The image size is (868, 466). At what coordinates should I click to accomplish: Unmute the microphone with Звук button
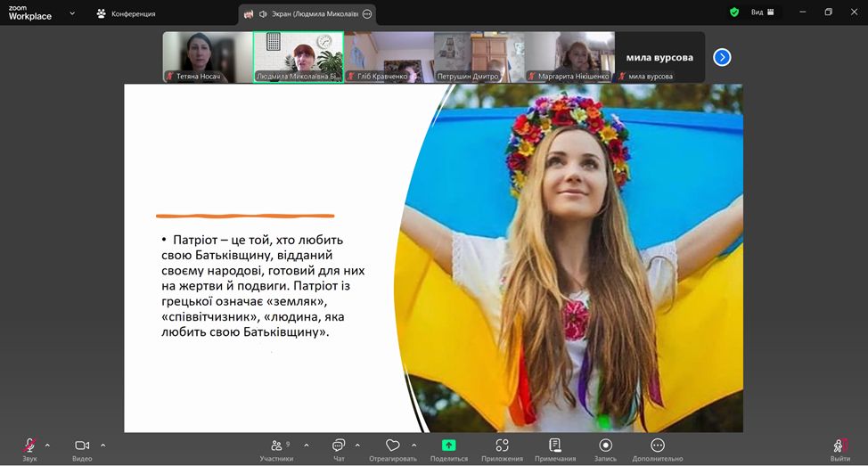click(29, 446)
